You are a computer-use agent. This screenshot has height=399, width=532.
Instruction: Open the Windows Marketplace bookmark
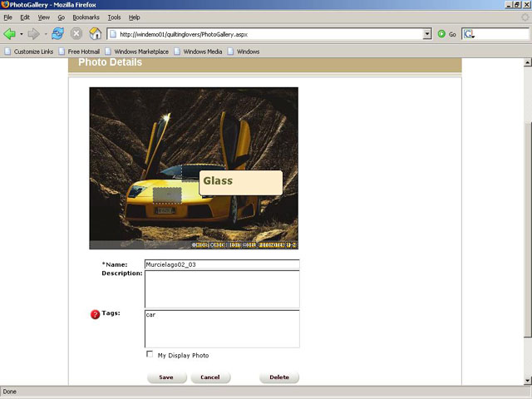click(x=136, y=52)
